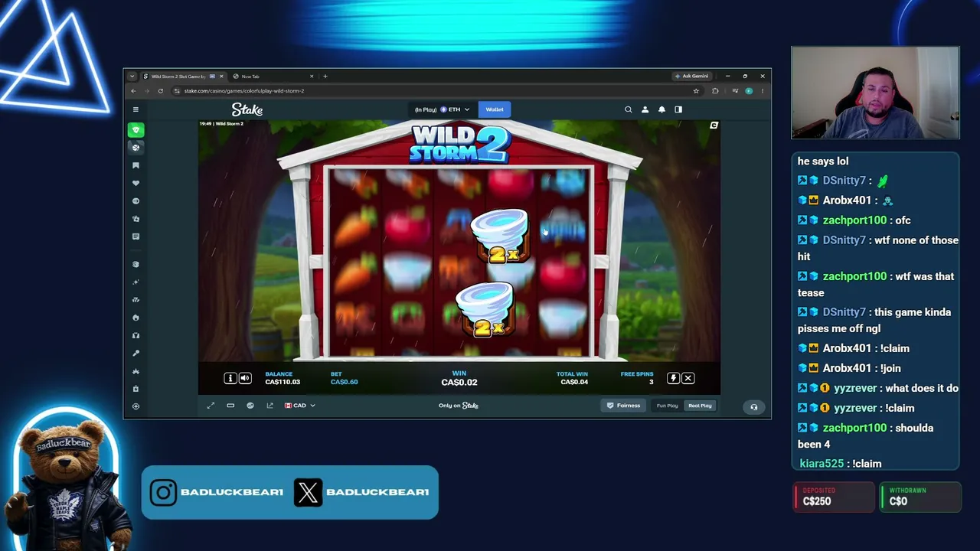Open the Chrome three-dot menu
Viewport: 980px width, 551px height.
pyautogui.click(x=763, y=91)
